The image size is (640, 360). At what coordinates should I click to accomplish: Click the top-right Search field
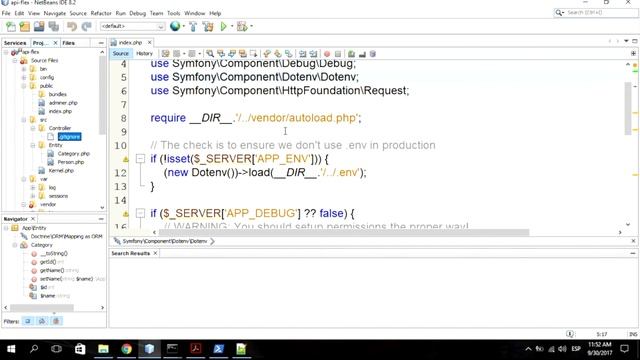pos(596,13)
